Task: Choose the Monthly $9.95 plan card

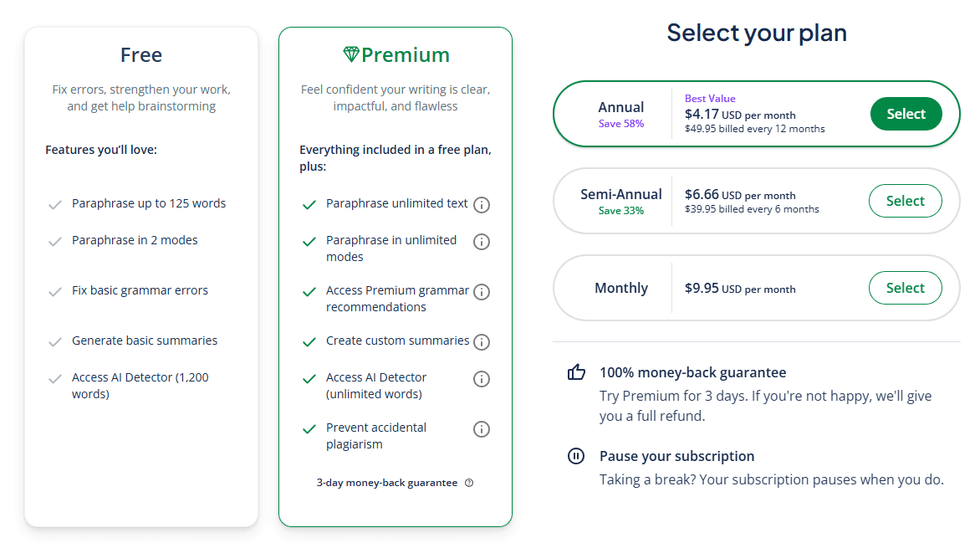Action: point(756,288)
